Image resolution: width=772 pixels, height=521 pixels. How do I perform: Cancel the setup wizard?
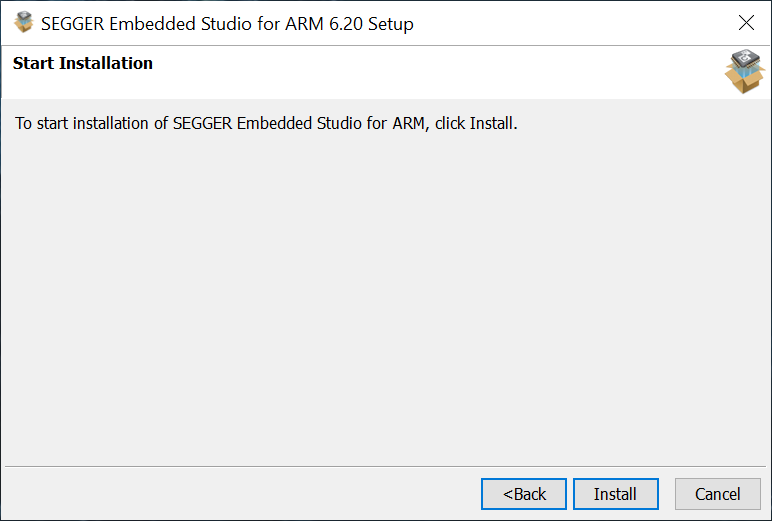(717, 494)
